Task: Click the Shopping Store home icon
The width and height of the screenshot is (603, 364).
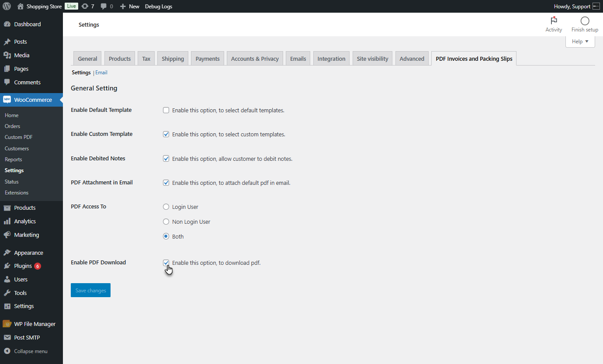Action: coord(21,6)
